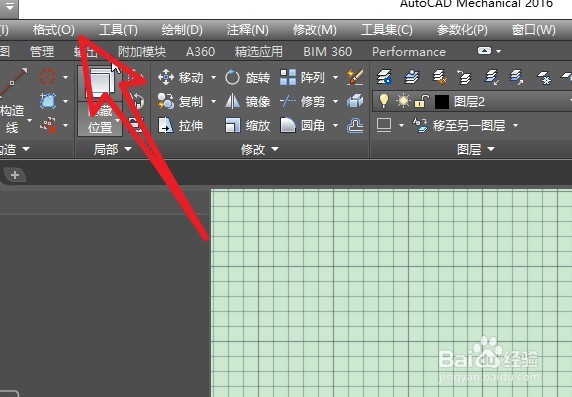Select the 修剪 (Trim) tool
The width and height of the screenshot is (572, 397).
[x=302, y=101]
